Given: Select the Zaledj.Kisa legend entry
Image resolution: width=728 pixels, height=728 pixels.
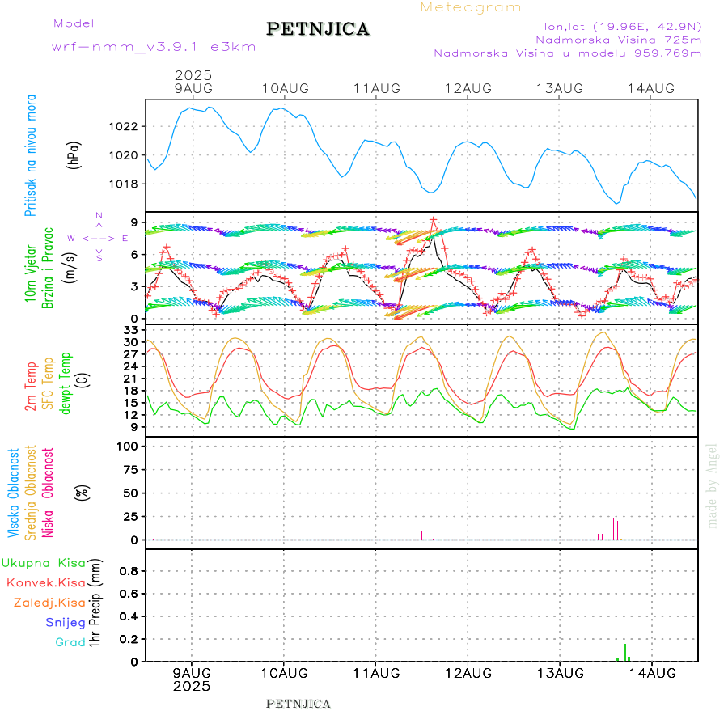Looking at the screenshot, I should 49,603.
